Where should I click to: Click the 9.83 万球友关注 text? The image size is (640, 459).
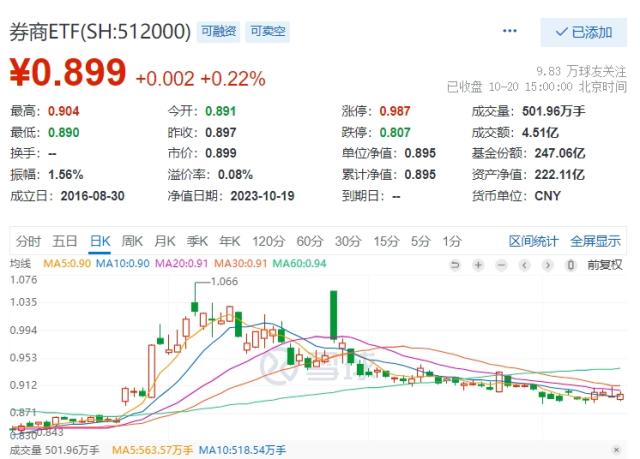point(581,71)
